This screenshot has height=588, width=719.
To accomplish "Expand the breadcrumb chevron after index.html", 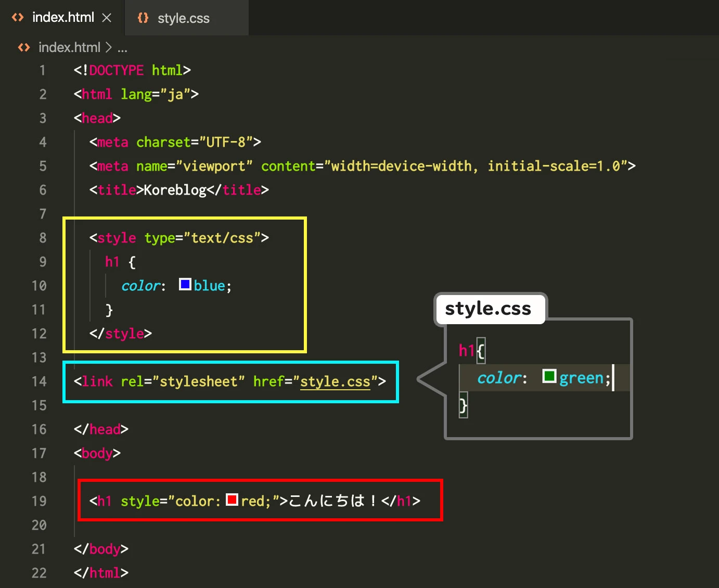I will click(108, 47).
